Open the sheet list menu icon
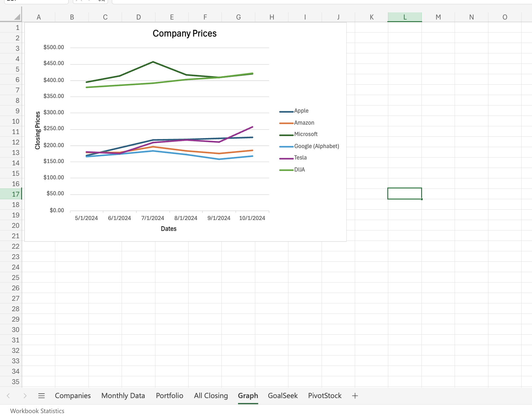532x416 pixels. coord(42,395)
